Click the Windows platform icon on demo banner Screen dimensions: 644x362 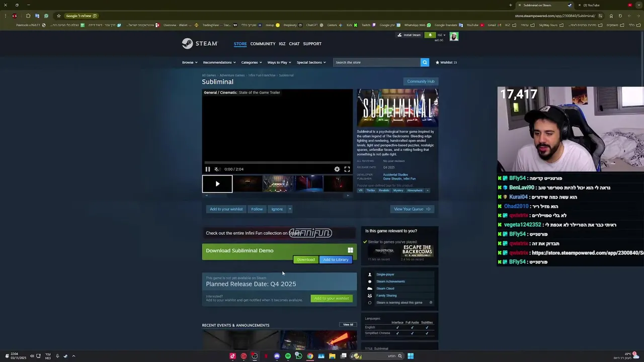(x=350, y=250)
